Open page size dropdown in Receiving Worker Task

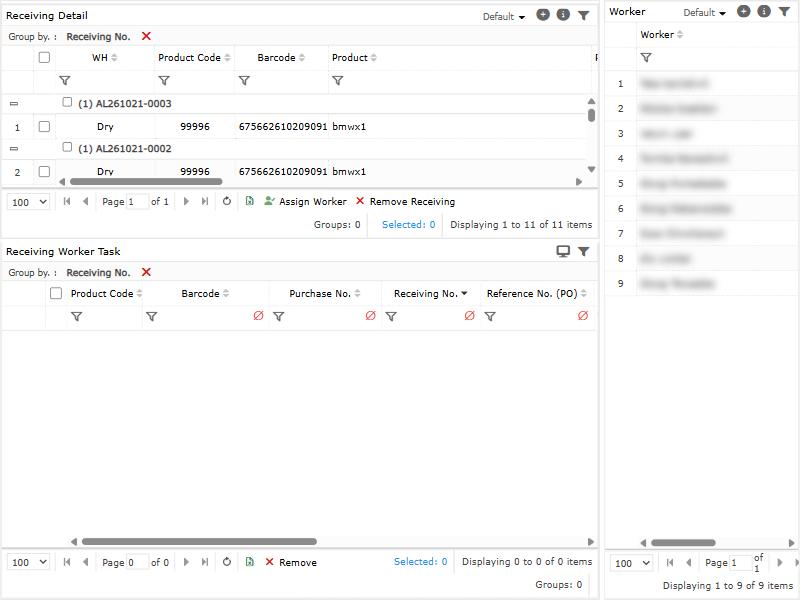pyautogui.click(x=29, y=562)
